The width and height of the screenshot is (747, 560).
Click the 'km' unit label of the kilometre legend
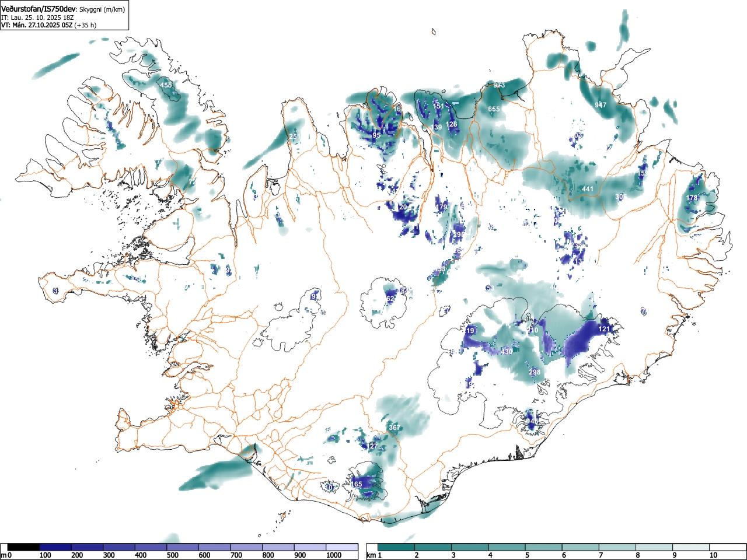[371, 555]
